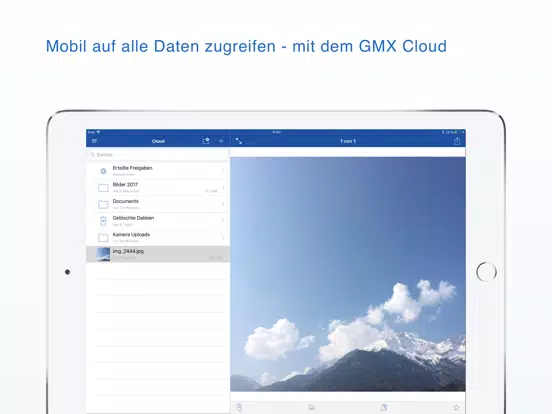
Task: Expand chevron on Bilder 2017 row
Action: click(223, 187)
